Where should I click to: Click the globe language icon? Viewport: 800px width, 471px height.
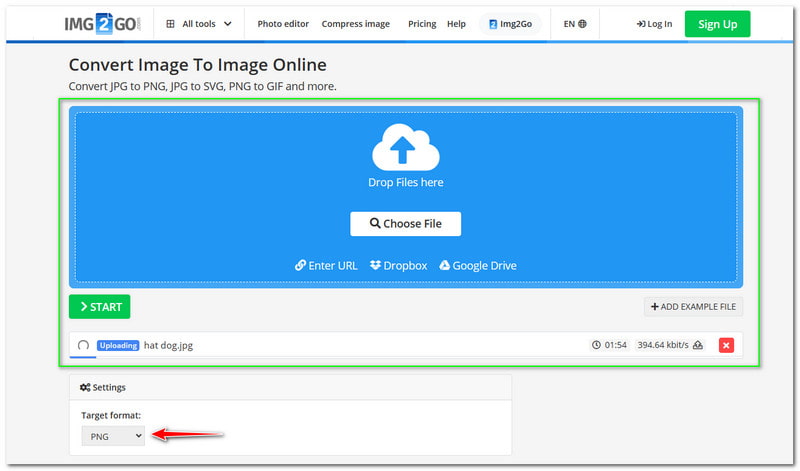583,24
